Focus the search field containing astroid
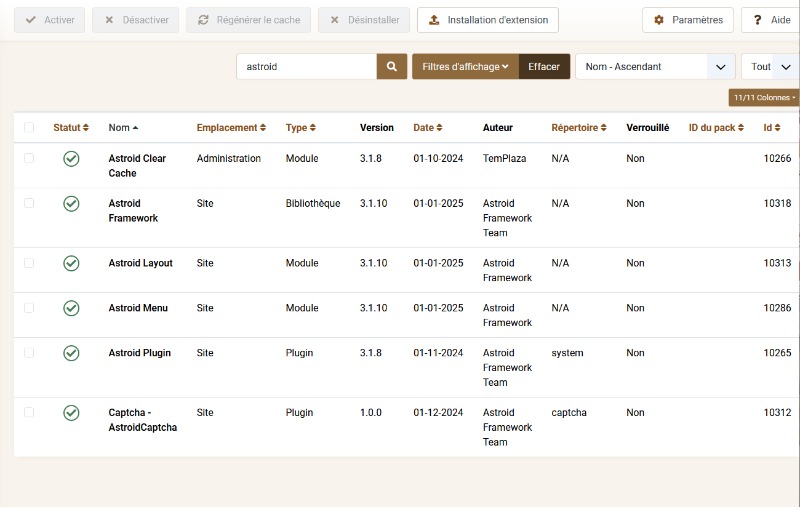 307,67
